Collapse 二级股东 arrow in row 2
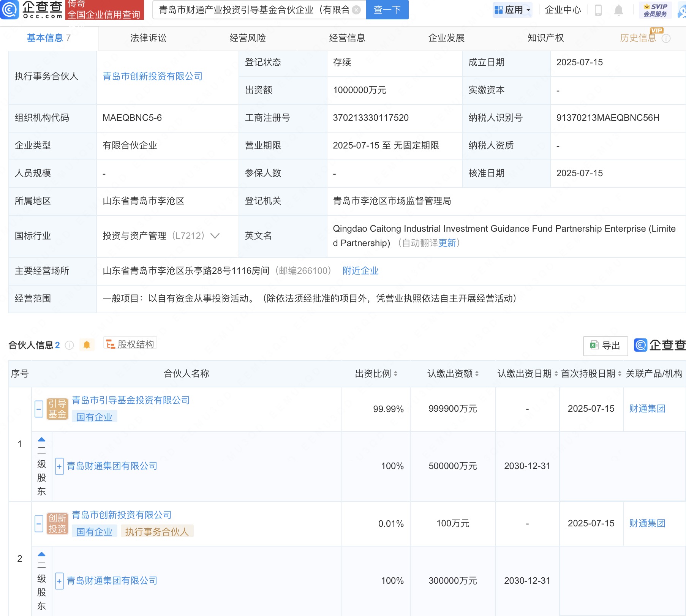This screenshot has height=616, width=686. click(42, 554)
